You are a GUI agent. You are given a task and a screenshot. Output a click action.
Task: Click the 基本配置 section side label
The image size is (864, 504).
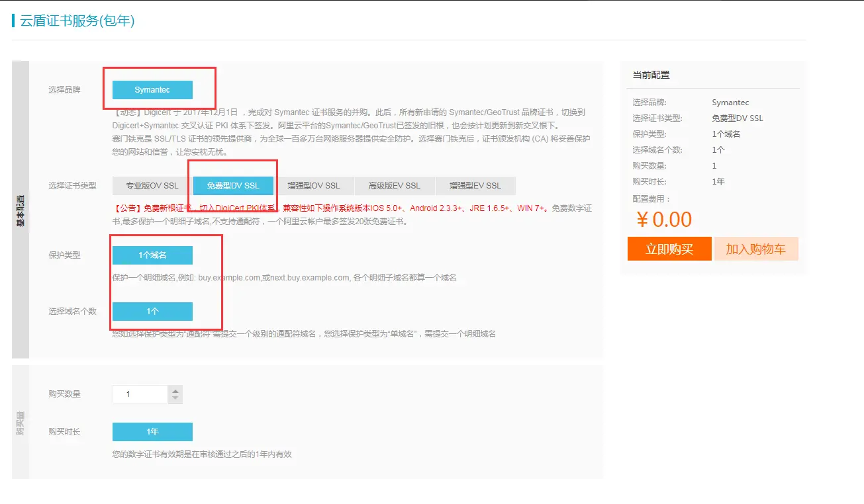click(21, 211)
